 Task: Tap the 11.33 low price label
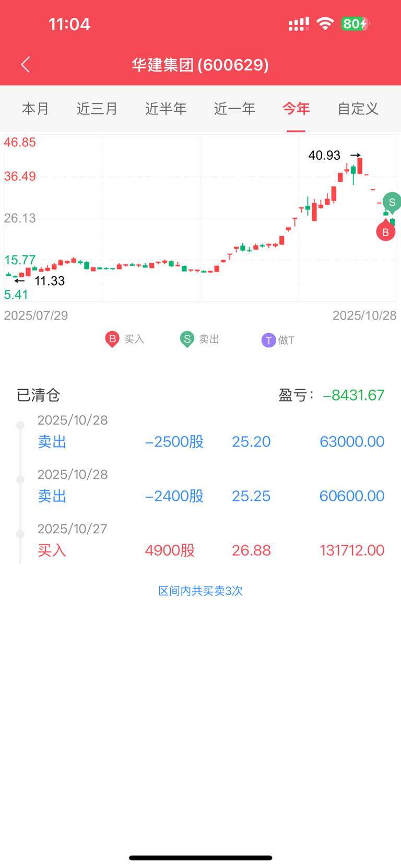pyautogui.click(x=50, y=281)
